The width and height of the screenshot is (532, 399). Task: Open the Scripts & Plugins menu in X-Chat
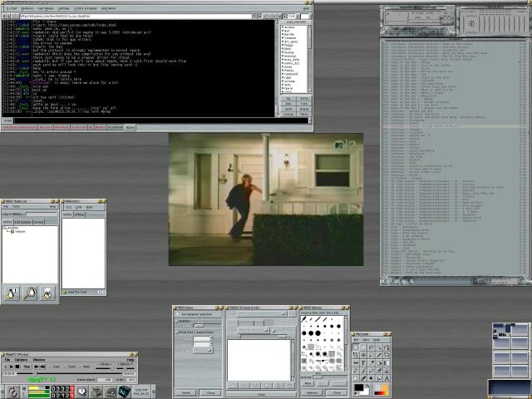coord(85,8)
